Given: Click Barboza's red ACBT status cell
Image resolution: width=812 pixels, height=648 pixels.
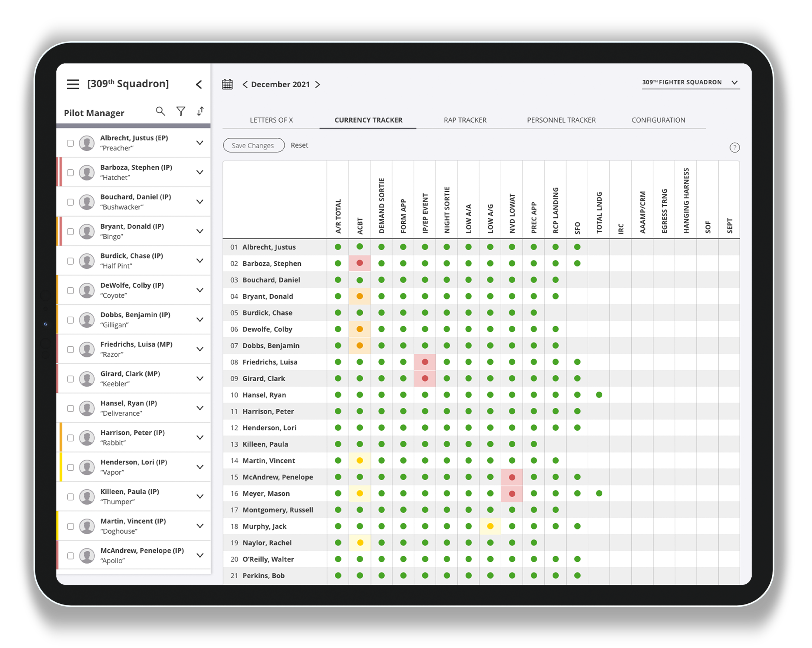Looking at the screenshot, I should coord(360,263).
